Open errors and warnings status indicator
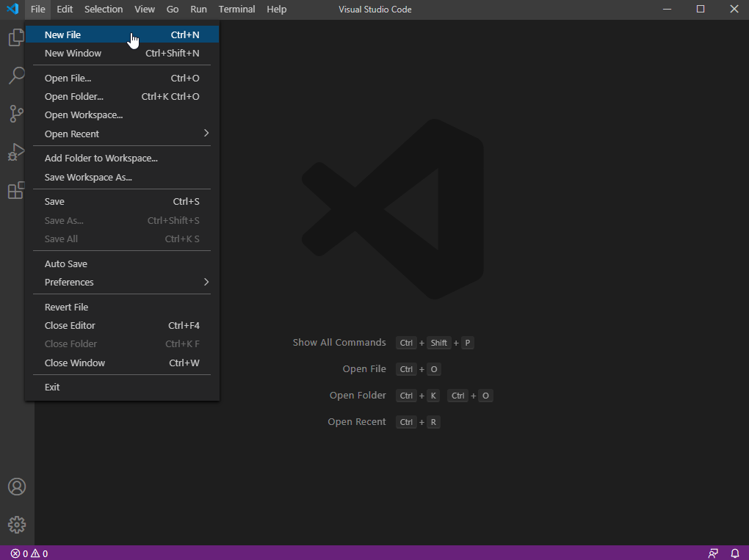 pyautogui.click(x=29, y=553)
